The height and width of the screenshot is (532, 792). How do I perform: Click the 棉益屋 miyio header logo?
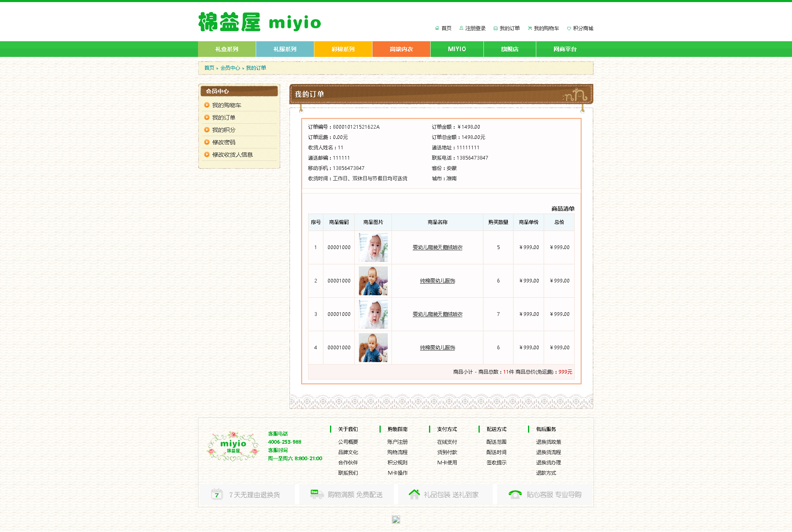[x=259, y=22]
